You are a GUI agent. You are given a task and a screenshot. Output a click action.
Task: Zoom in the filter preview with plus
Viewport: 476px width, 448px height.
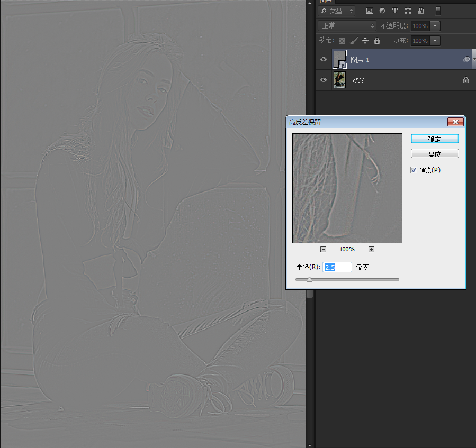[x=372, y=249]
